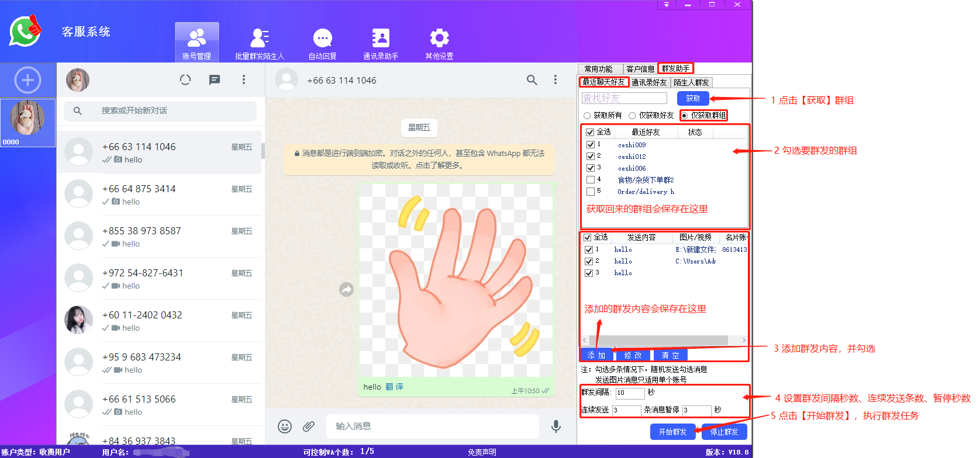Open the status circle icon
Screen dimensions: 980x458
point(185,80)
